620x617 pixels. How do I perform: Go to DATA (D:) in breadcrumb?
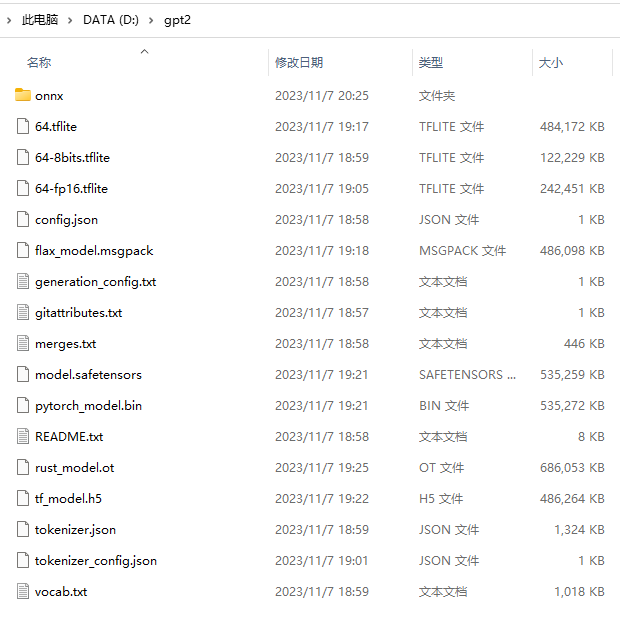(111, 20)
